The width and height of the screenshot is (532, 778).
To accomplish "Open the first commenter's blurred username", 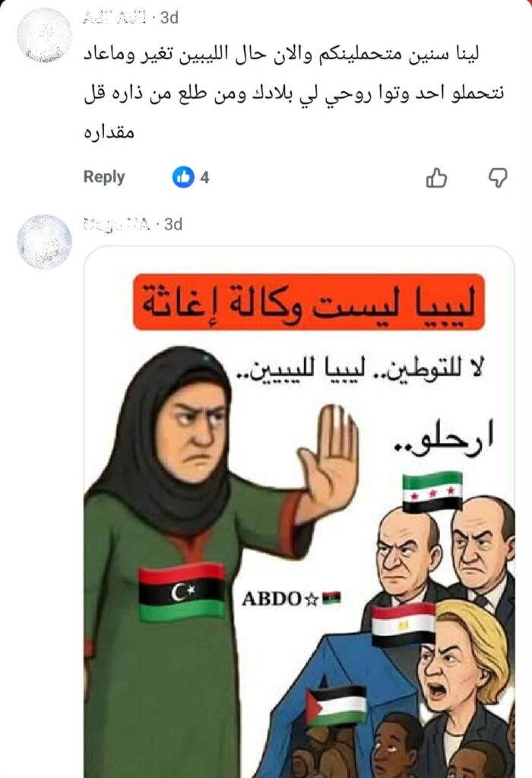I will click(115, 18).
